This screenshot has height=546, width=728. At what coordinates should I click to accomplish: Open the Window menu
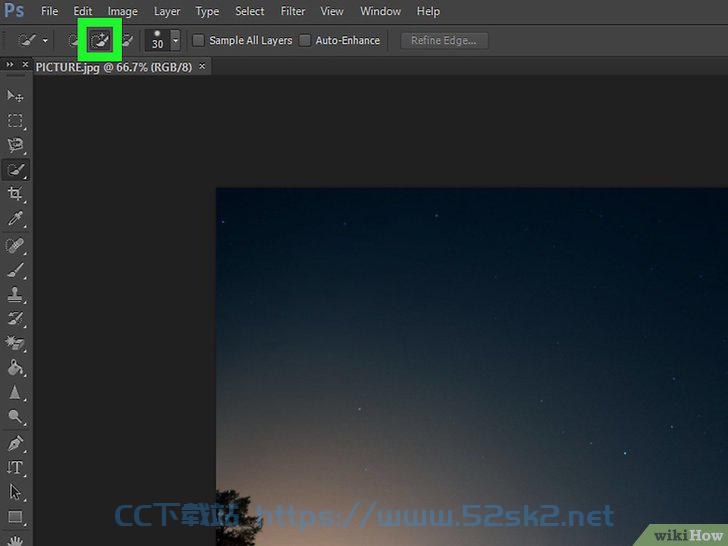[x=381, y=11]
